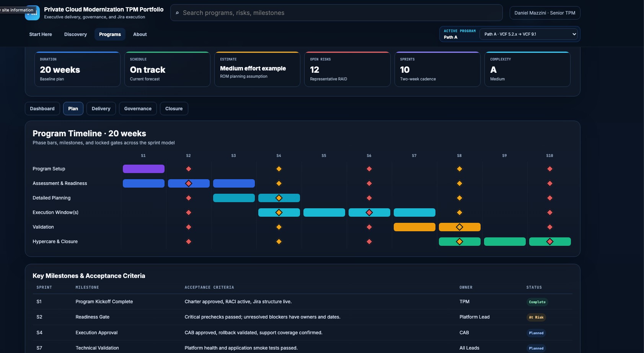Click the red diamond in Hypercare & Closure S2

[189, 242]
